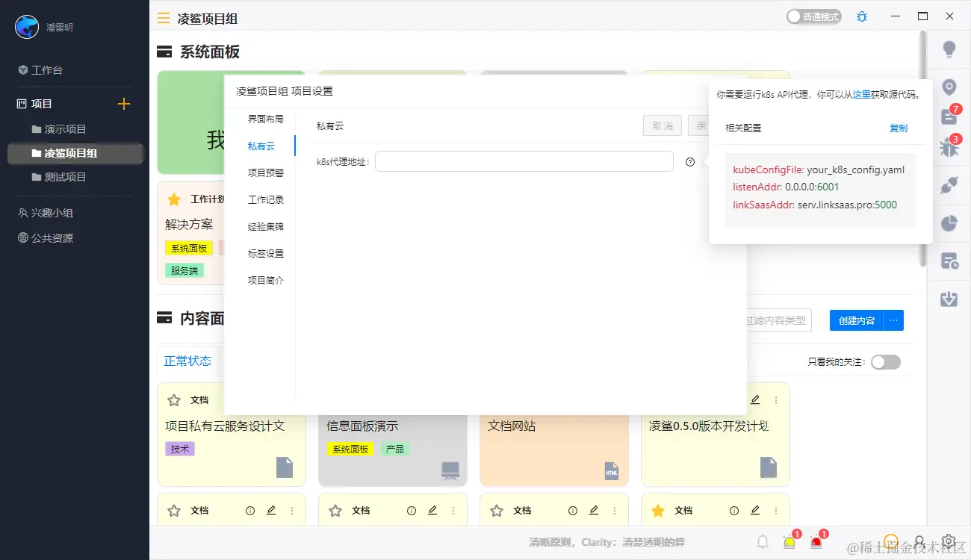
Task: Click the main content vertical scrollbar
Action: pos(923,149)
